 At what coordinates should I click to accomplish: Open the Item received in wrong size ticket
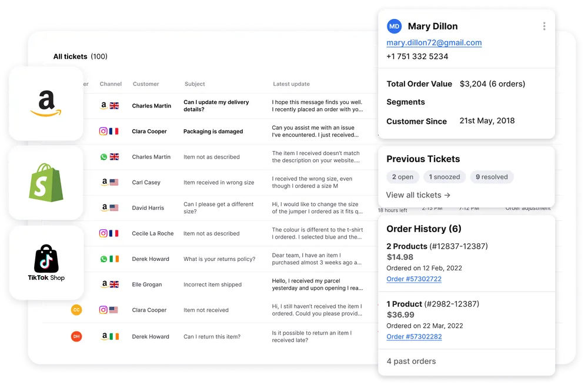[x=219, y=183]
